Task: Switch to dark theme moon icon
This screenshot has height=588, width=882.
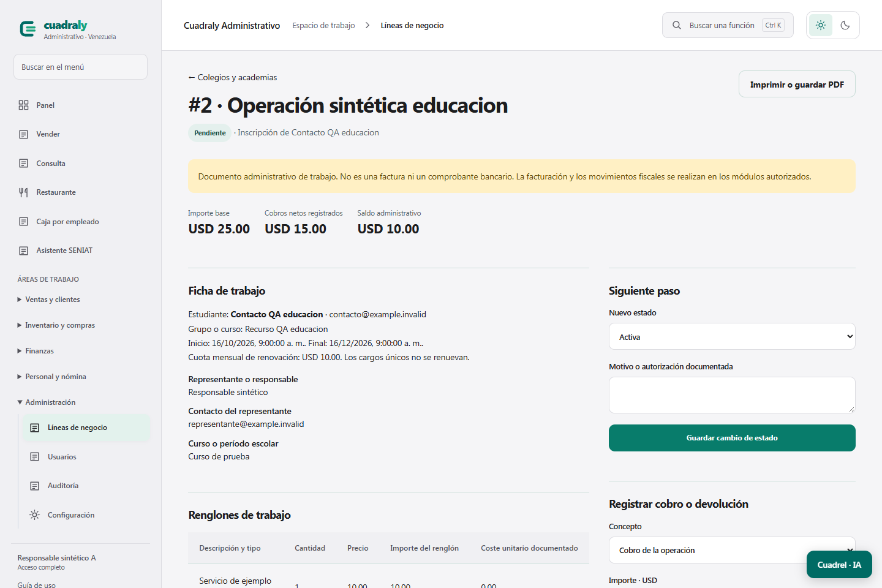Action: 845,25
